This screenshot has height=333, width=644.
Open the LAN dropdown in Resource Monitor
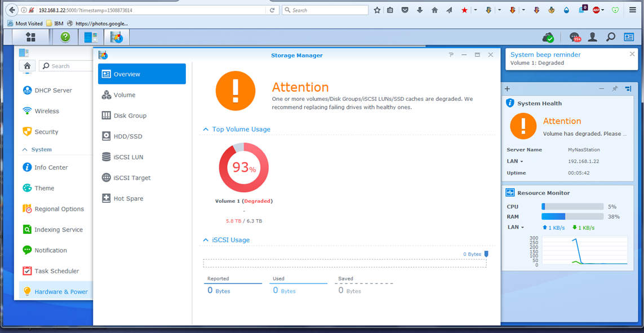tap(515, 228)
